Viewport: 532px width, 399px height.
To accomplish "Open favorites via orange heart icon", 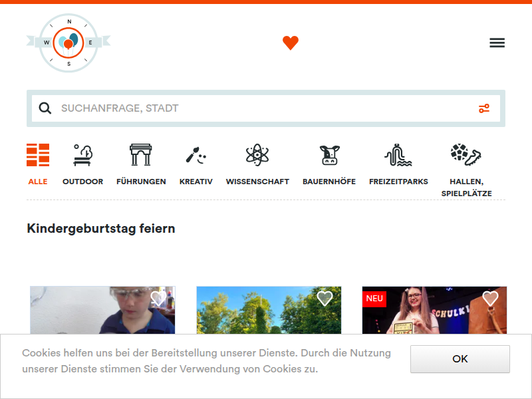I will tap(291, 43).
